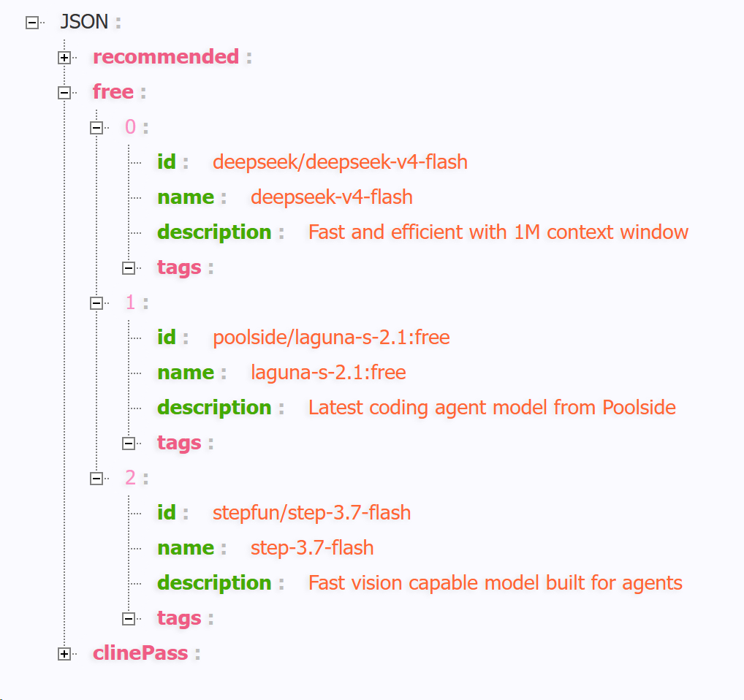
Task: Collapse item 1 under free
Action: pyautogui.click(x=96, y=303)
